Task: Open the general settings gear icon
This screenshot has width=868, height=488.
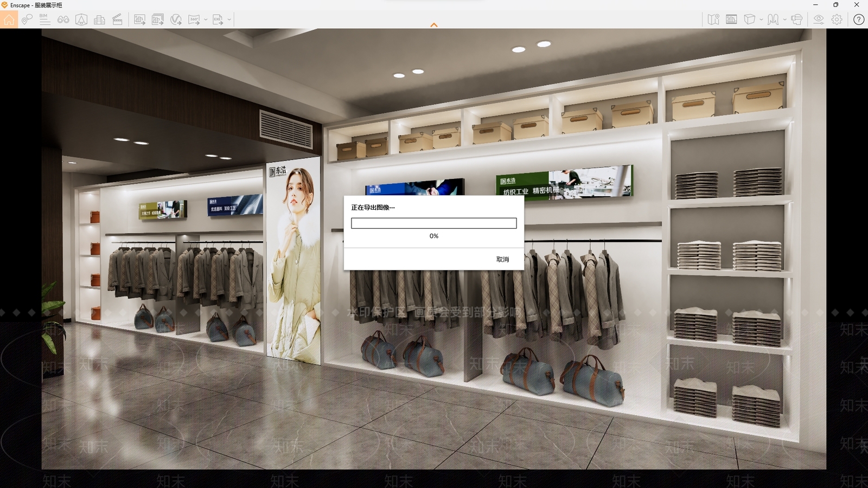Action: (837, 20)
